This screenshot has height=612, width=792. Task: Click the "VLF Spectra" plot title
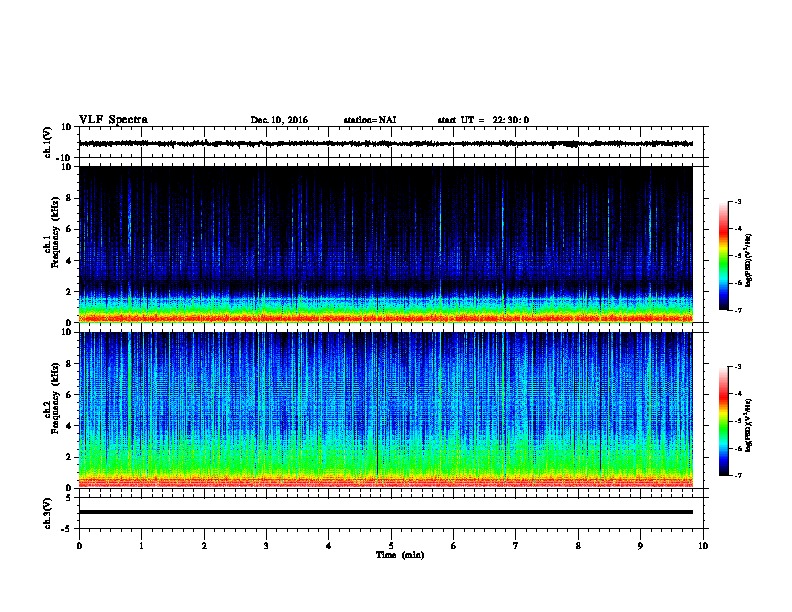(x=113, y=120)
